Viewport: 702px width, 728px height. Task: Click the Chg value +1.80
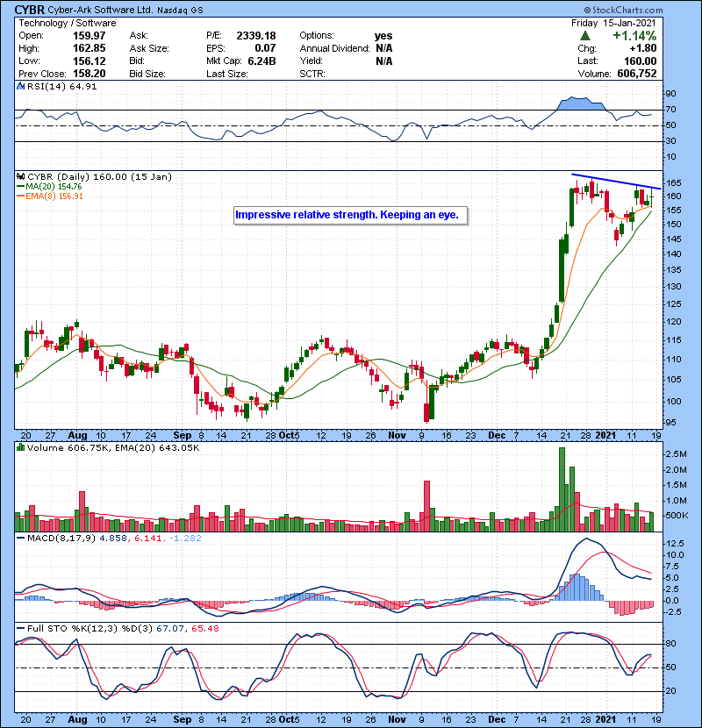pos(643,48)
